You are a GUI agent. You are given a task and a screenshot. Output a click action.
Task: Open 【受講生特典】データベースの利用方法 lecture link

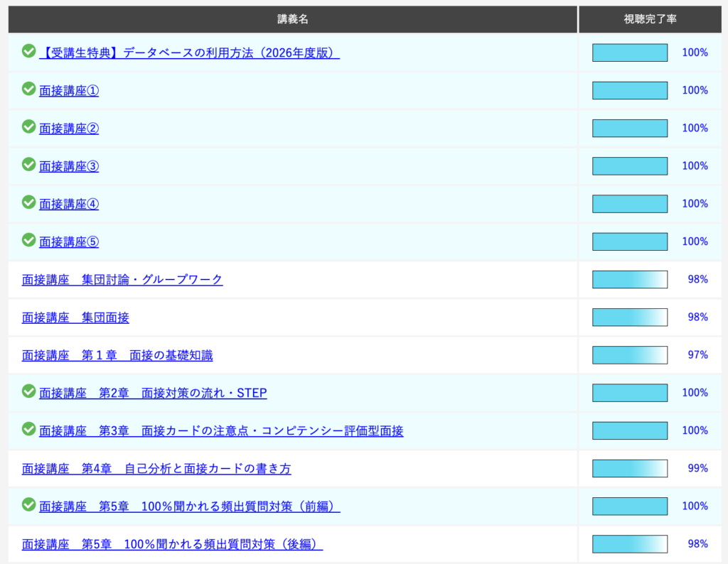point(189,53)
